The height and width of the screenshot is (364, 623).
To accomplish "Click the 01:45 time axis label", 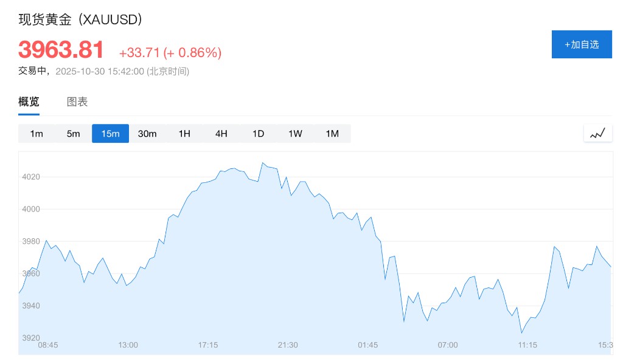I will click(367, 345).
